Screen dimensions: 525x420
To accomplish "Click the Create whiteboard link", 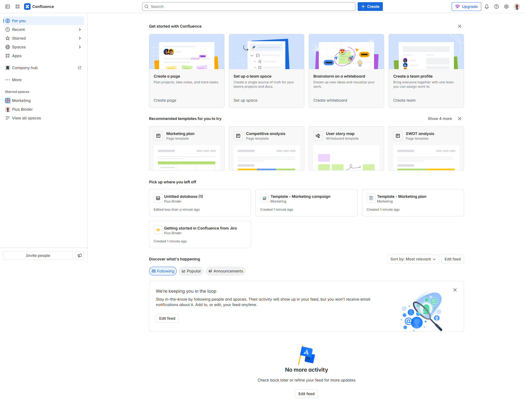I will coord(330,100).
